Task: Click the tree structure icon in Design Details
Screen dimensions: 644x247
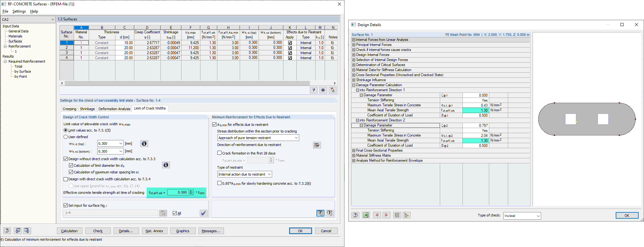Action: coord(406,215)
